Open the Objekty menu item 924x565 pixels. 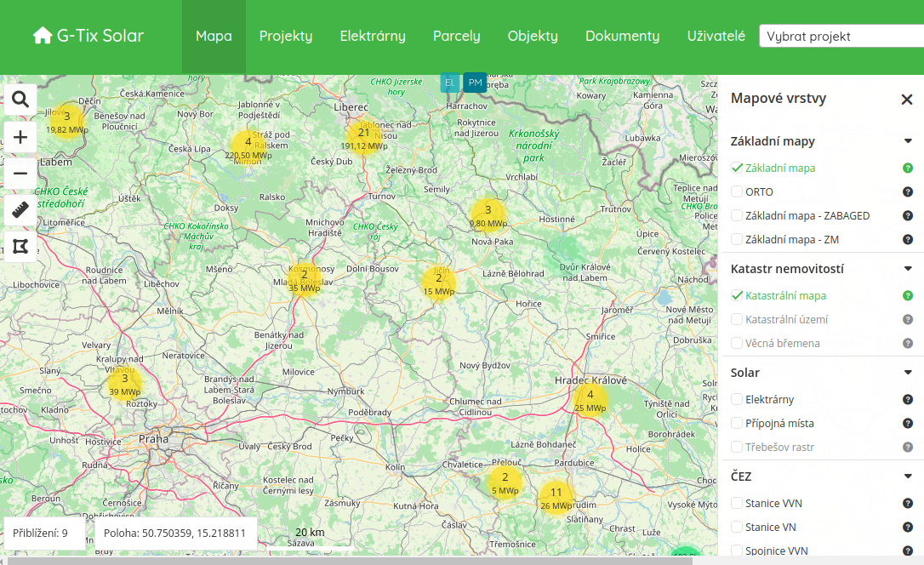[533, 36]
